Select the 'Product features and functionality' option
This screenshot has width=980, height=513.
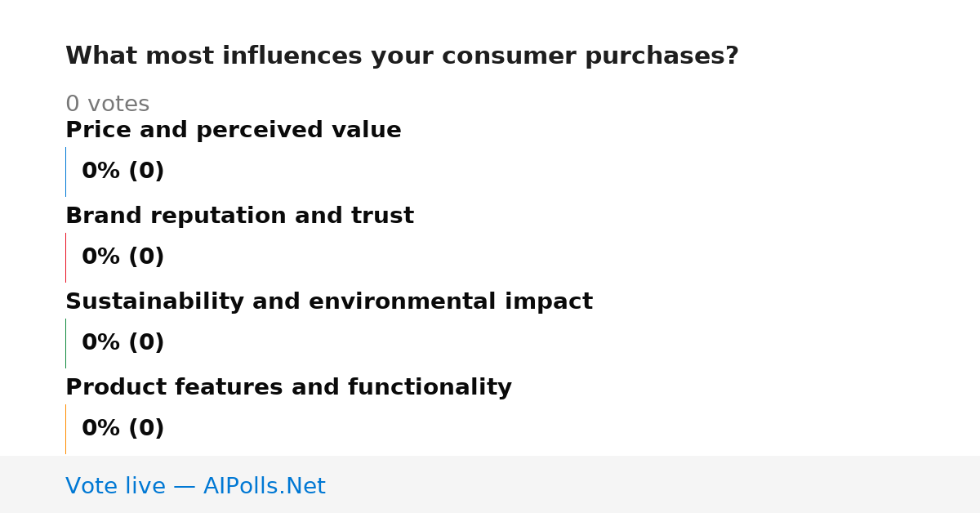click(288, 388)
